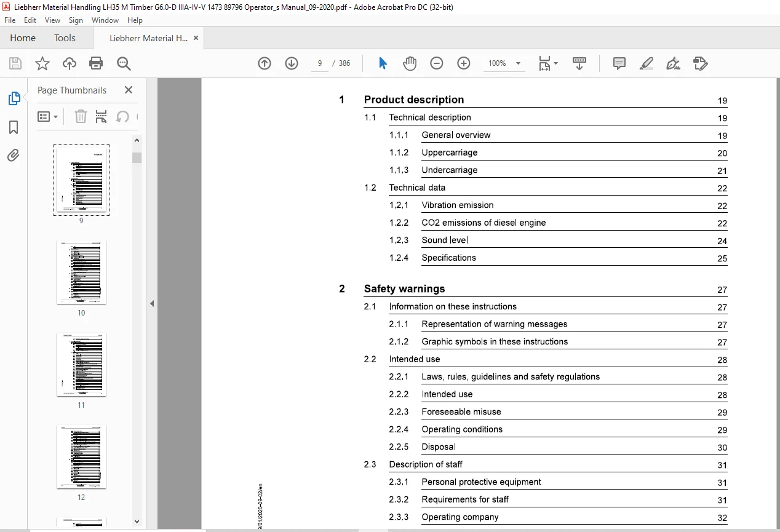Click the Product description heading

click(414, 100)
